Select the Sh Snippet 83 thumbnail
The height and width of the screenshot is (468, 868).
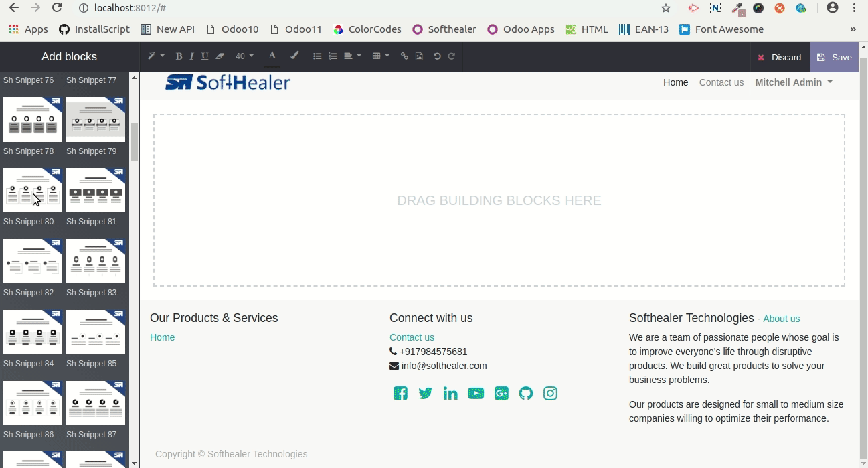[96, 261]
